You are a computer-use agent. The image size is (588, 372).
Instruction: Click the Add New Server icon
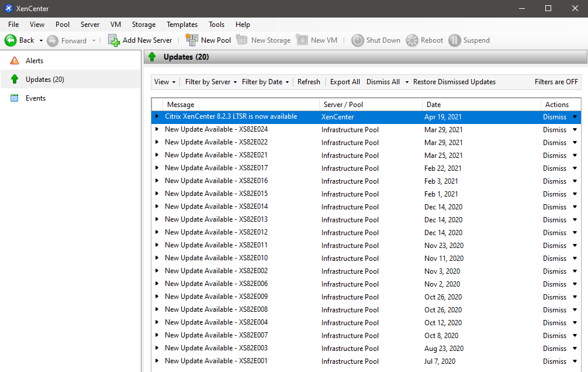pyautogui.click(x=114, y=40)
